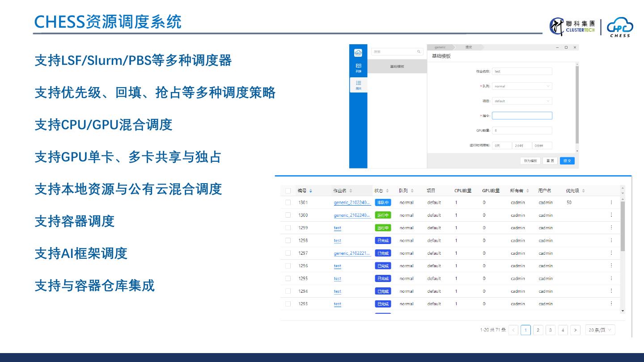This screenshot has height=362, width=644.
Task: Click the 提交 breadcrumb tab at the top
Action: [469, 47]
